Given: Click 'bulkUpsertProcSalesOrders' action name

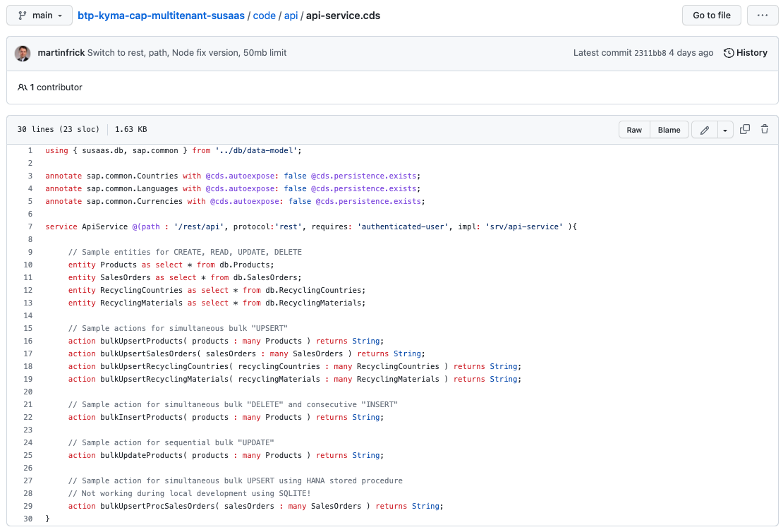Looking at the screenshot, I should coord(157,506).
